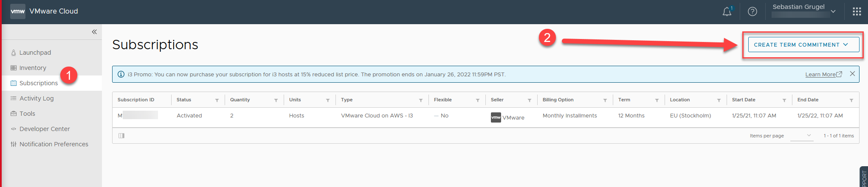This screenshot has height=187, width=868.
Task: Open the help question mark icon
Action: 752,11
